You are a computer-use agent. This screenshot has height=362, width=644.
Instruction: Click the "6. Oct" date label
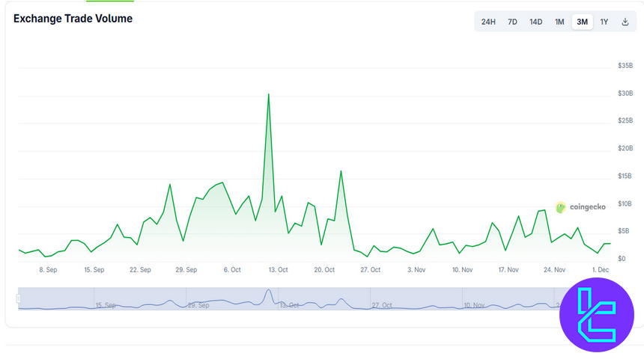click(232, 270)
